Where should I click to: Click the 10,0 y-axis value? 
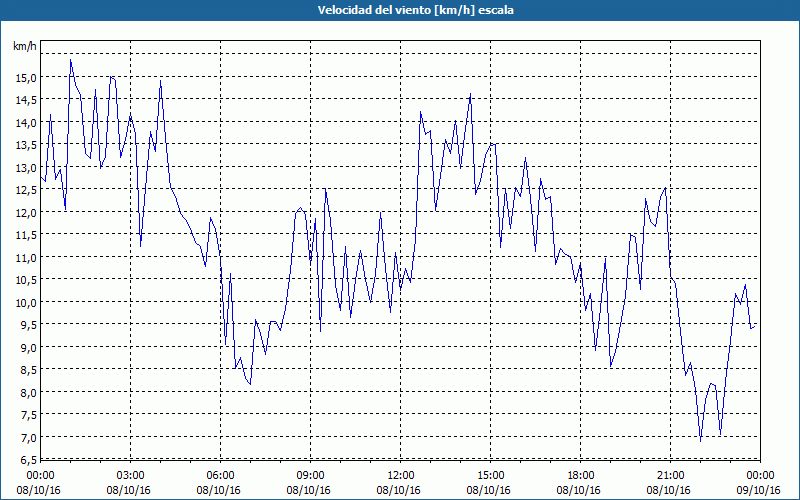click(26, 302)
